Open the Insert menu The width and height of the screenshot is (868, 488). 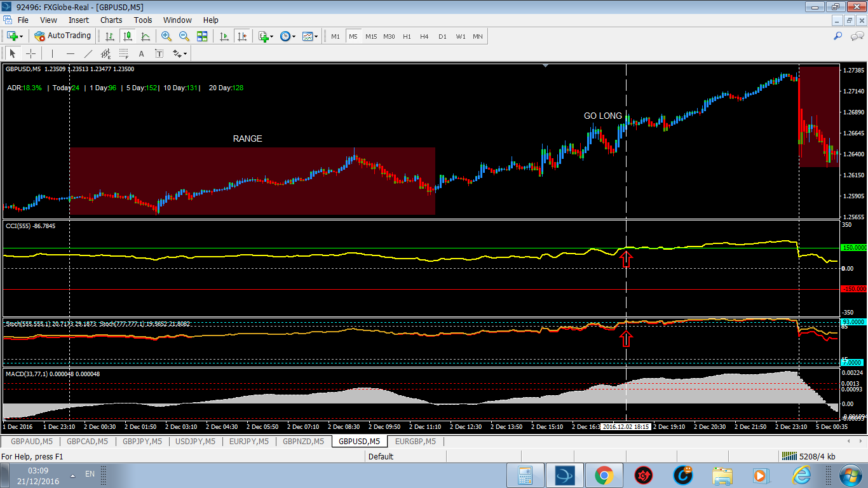(79, 20)
